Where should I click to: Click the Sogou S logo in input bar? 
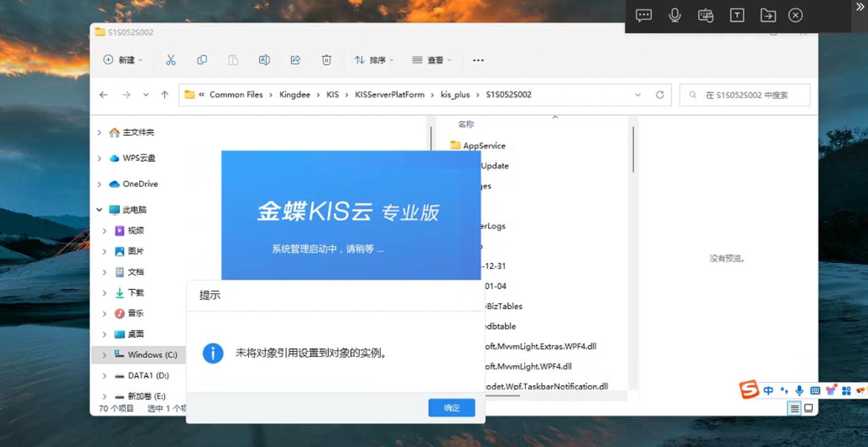(749, 389)
